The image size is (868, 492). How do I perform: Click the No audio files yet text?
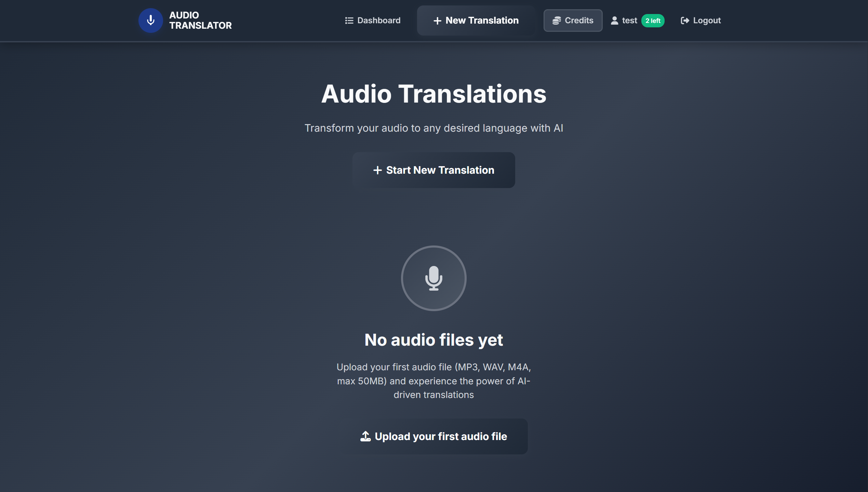(x=433, y=340)
